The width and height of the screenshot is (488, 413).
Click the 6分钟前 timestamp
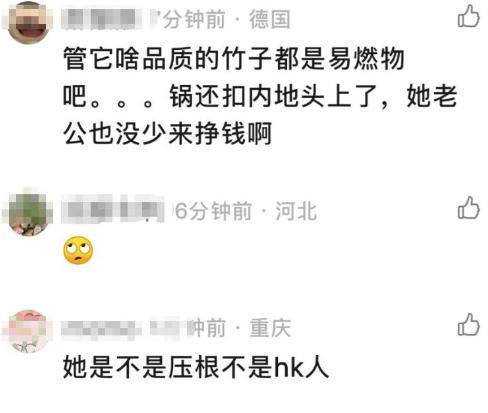tap(213, 211)
